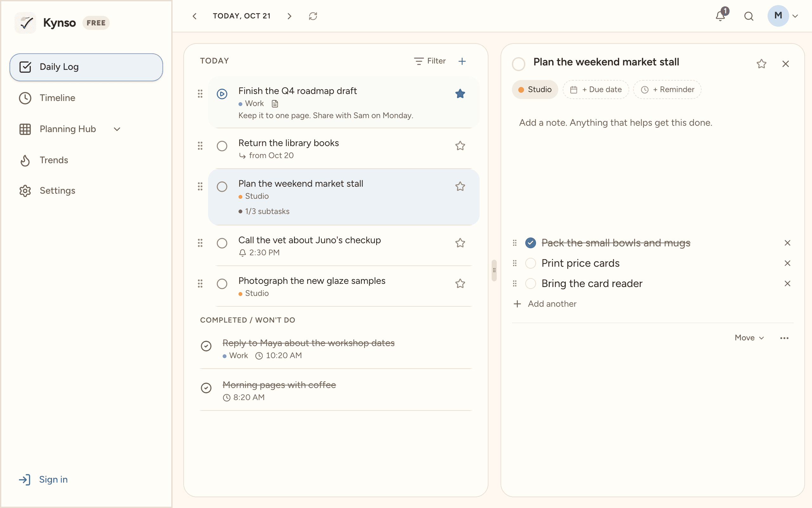This screenshot has height=508, width=812.
Task: Reopen the Morning pages with coffee task
Action: point(206,388)
